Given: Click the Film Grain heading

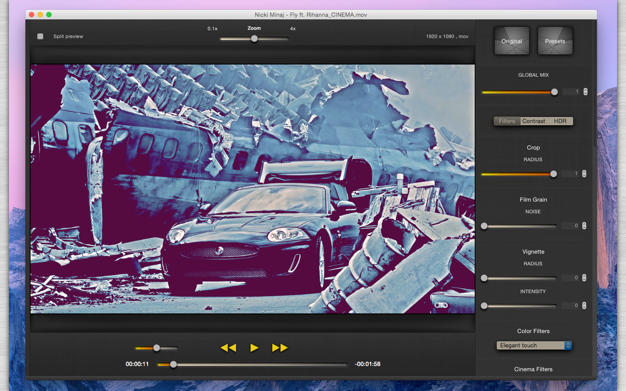Looking at the screenshot, I should [x=533, y=200].
